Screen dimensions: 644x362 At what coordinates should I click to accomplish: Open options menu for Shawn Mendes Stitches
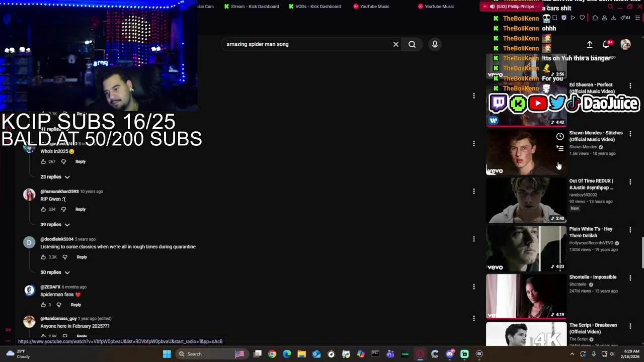click(630, 134)
